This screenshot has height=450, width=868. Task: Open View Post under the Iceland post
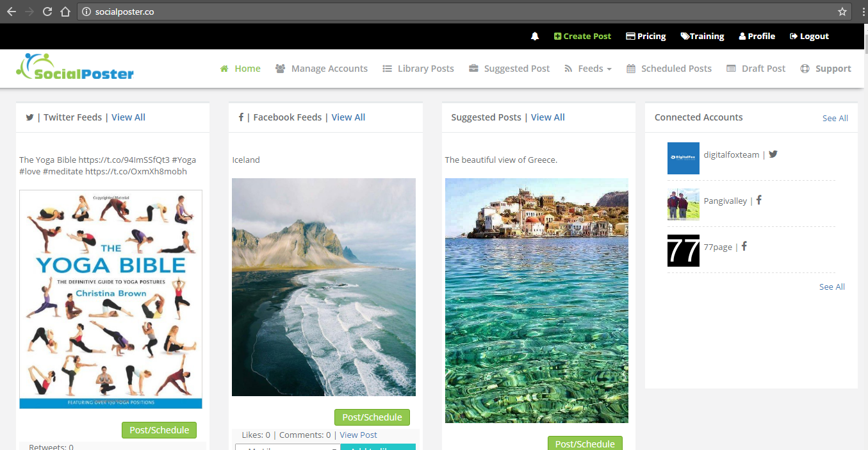coord(358,435)
